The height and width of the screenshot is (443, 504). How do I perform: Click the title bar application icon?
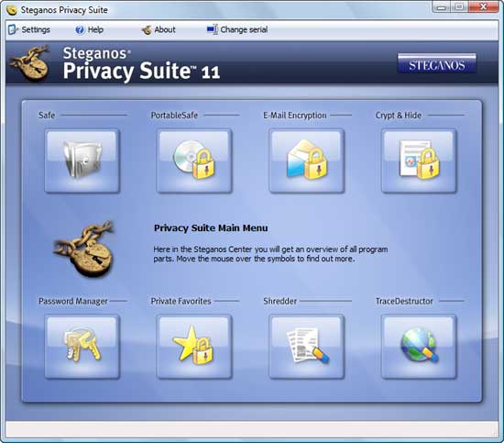tap(12, 10)
